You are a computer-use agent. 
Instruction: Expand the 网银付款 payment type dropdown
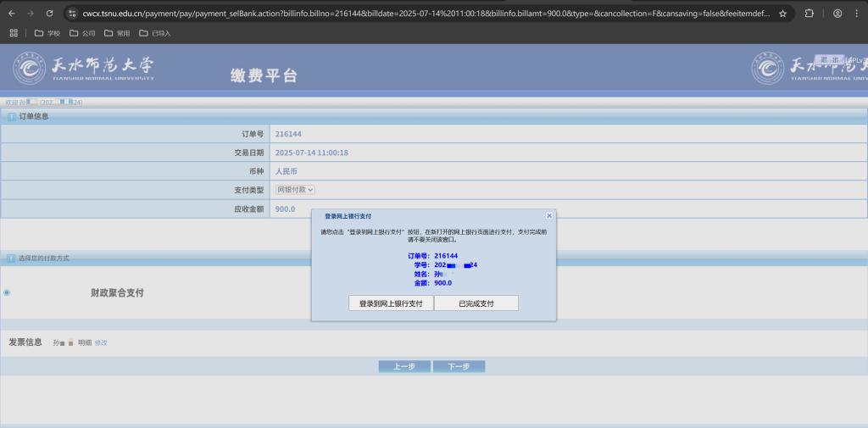(295, 190)
